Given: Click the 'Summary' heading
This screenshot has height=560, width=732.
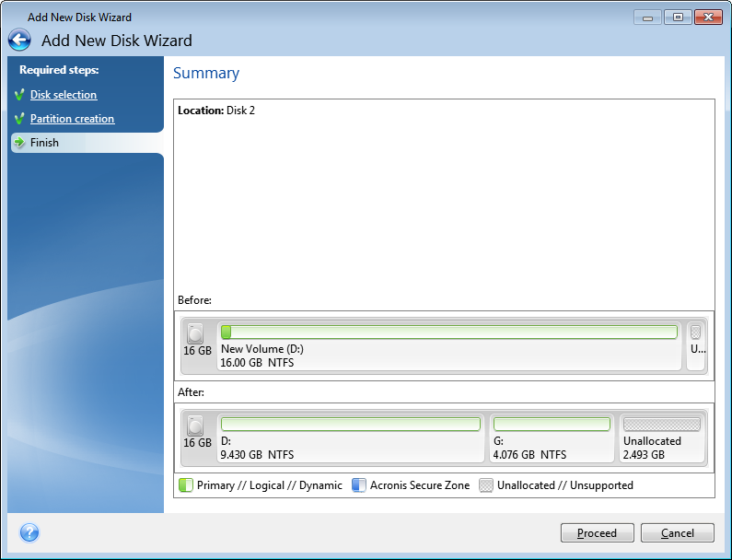Looking at the screenshot, I should [x=206, y=74].
